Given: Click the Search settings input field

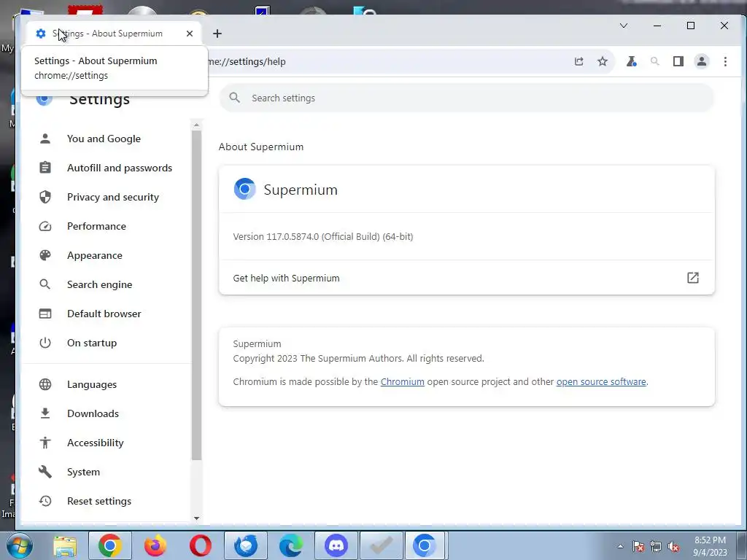Looking at the screenshot, I should [467, 98].
